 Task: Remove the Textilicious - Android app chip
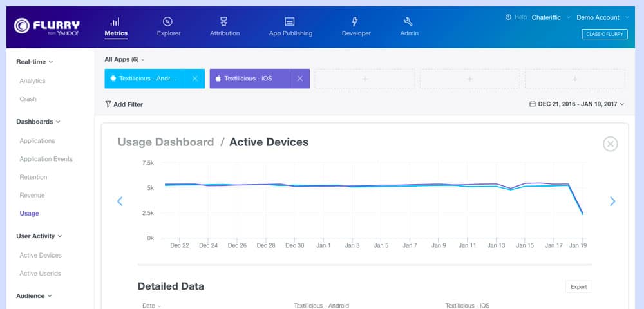(x=195, y=79)
